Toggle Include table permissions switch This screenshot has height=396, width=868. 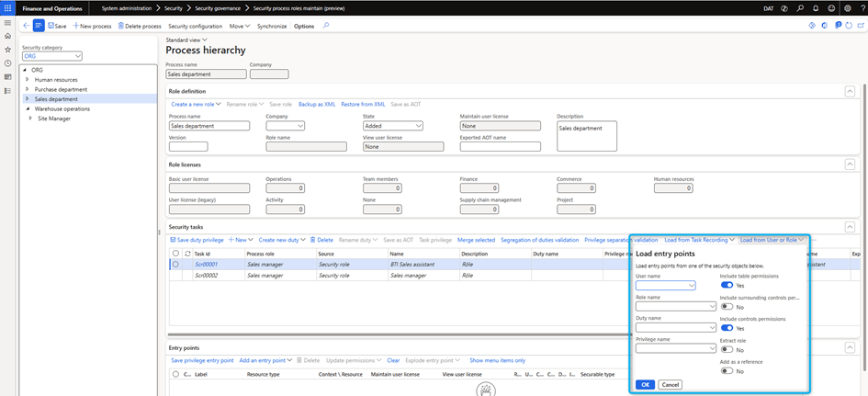pos(727,285)
